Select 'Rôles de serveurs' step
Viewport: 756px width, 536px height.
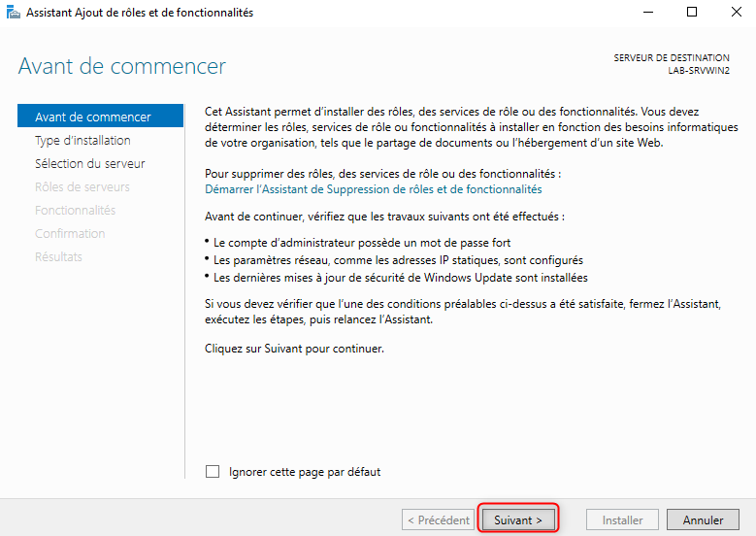pyautogui.click(x=82, y=186)
